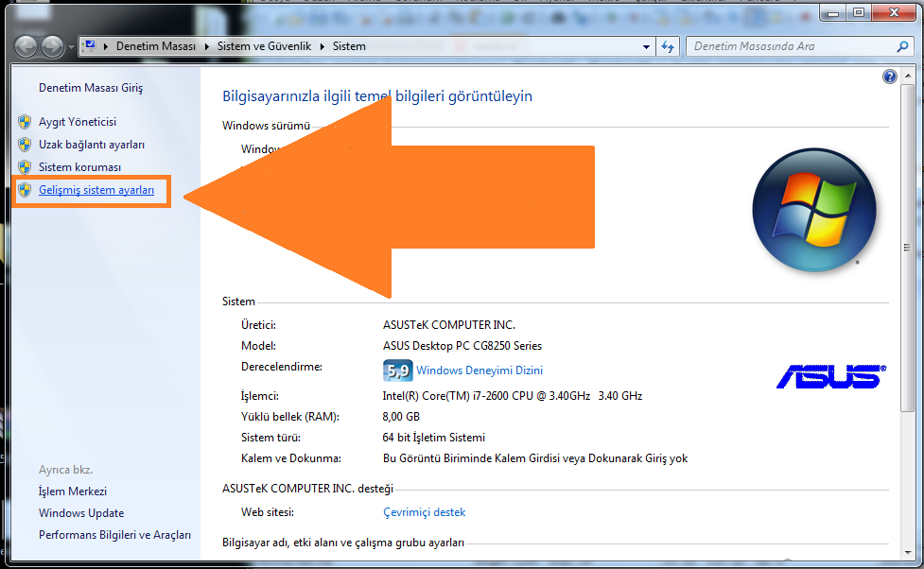Click the scrollbar down arrow

coord(907,553)
